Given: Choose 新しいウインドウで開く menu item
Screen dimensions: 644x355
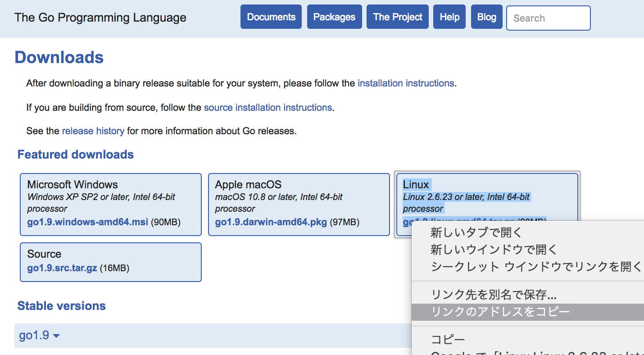Looking at the screenshot, I should tap(528, 250).
